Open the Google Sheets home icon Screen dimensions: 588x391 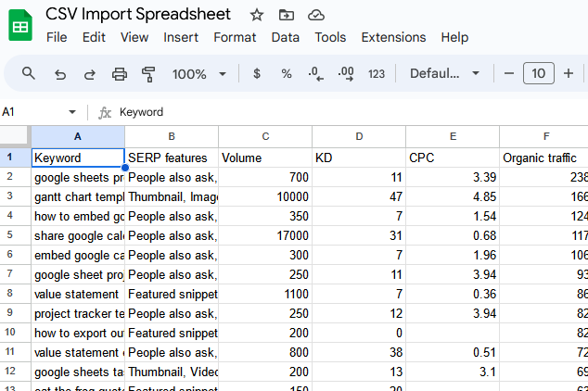[x=20, y=25]
